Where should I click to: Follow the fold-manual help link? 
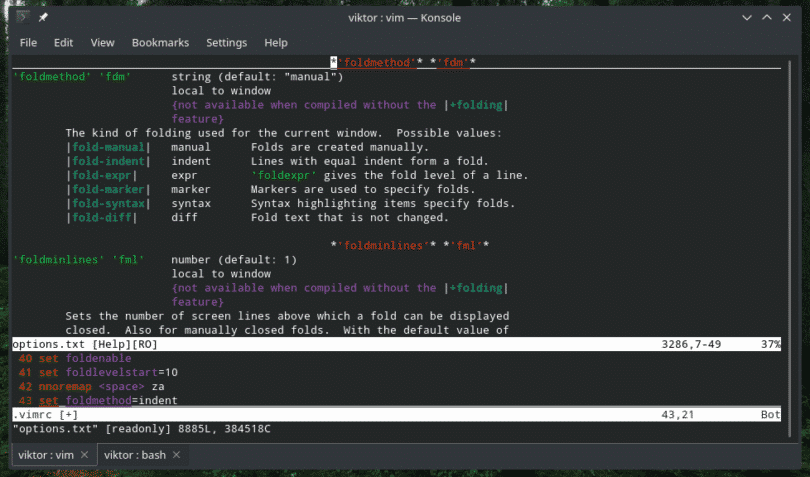tap(108, 147)
